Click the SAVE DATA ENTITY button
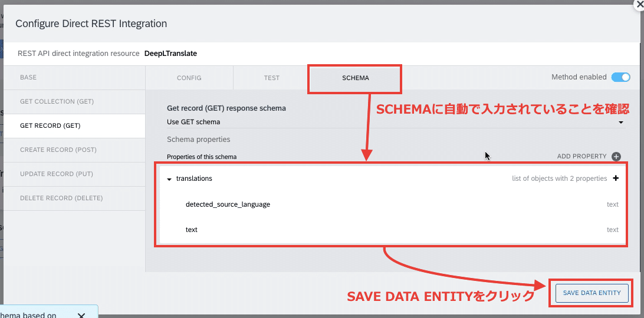Screen dimensions: 644x318 tap(592, 293)
